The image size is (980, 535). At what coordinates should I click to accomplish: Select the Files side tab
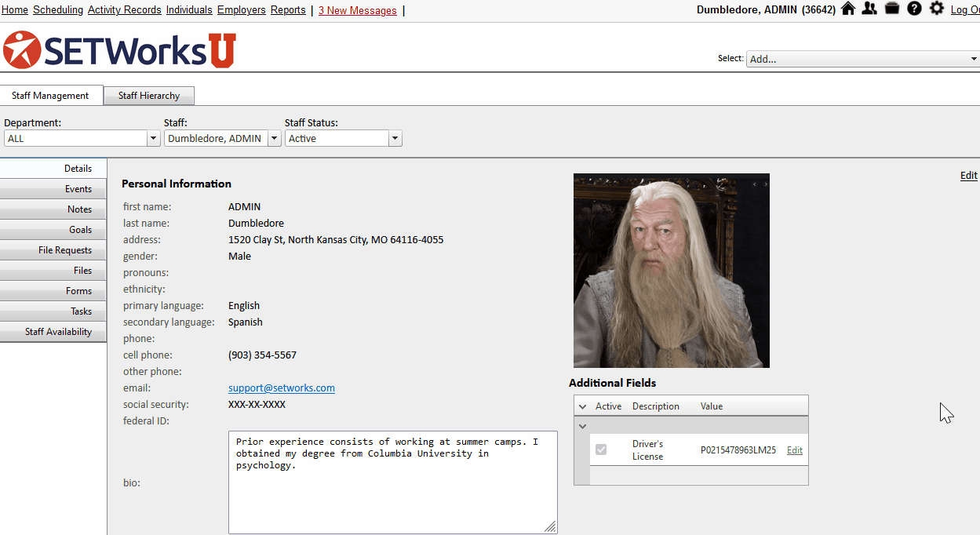coord(53,271)
